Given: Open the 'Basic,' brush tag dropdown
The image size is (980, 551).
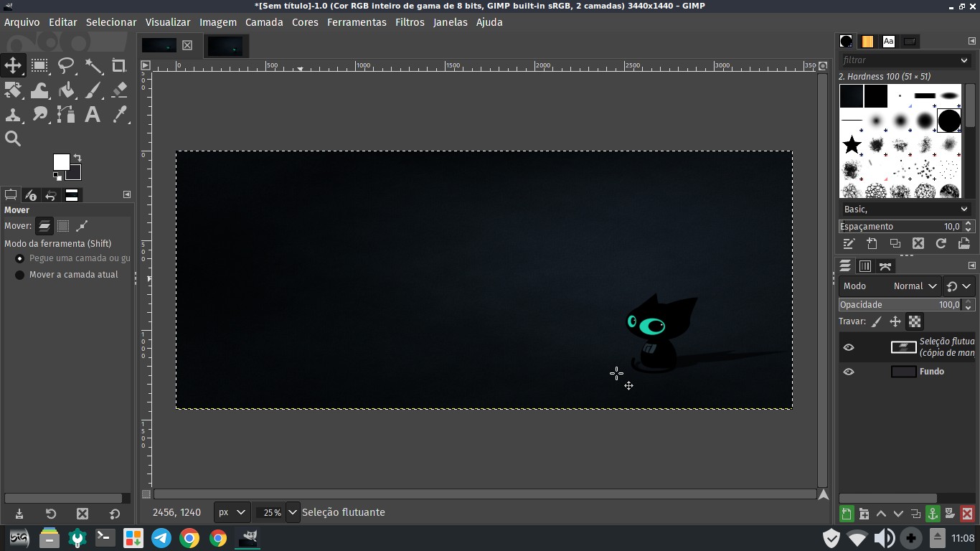Looking at the screenshot, I should click(x=905, y=209).
